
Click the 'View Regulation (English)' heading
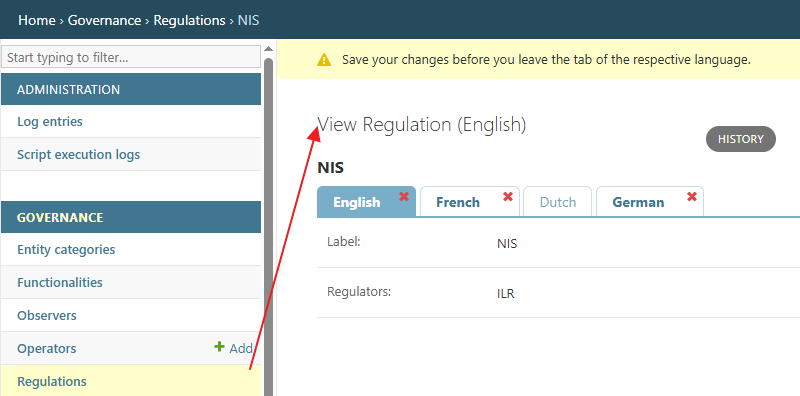[421, 125]
